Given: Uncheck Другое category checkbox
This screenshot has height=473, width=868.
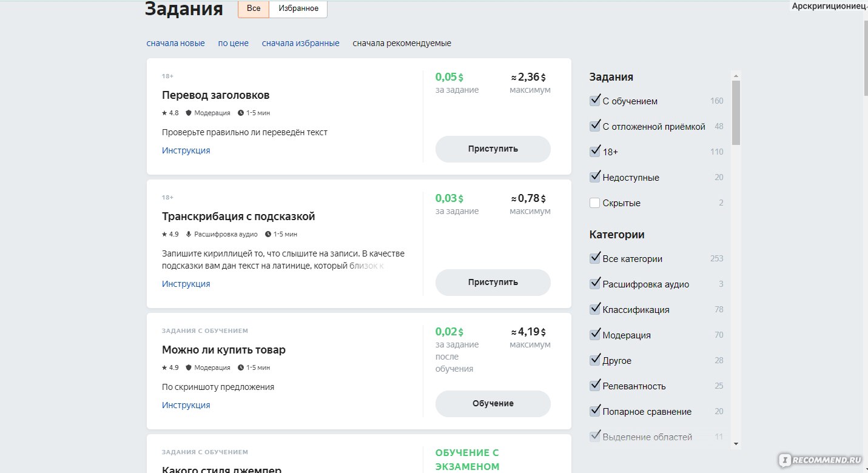Looking at the screenshot, I should click(x=595, y=360).
